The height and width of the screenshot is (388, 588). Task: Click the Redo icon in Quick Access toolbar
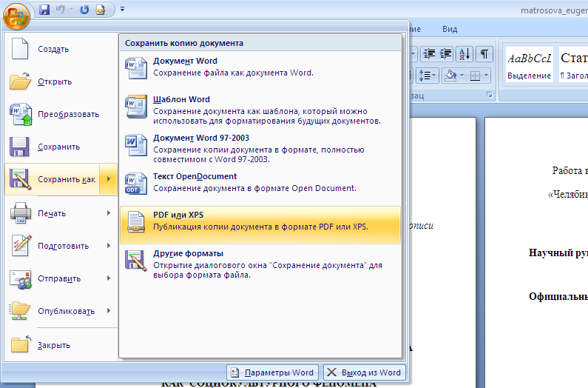84,10
